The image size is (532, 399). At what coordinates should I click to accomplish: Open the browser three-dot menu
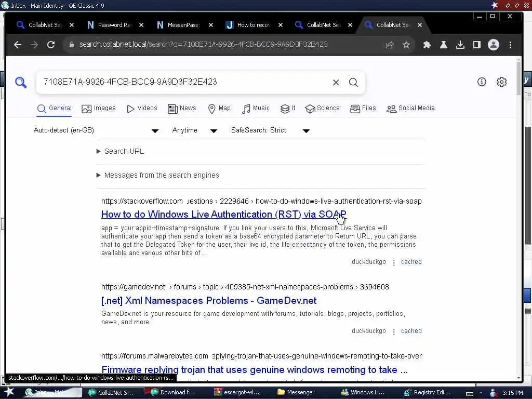[510, 45]
